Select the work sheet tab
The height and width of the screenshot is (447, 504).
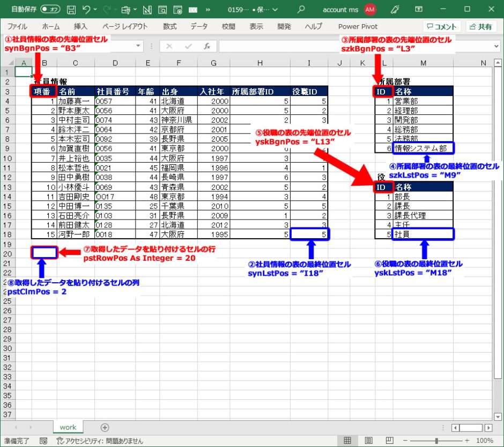coord(68,427)
